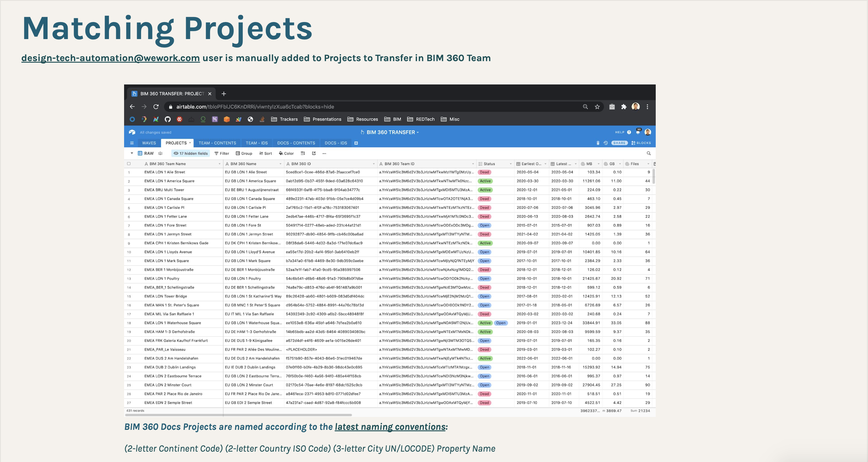The height and width of the screenshot is (462, 868).
Task: Switch to the WAVES table tab
Action: pos(149,143)
